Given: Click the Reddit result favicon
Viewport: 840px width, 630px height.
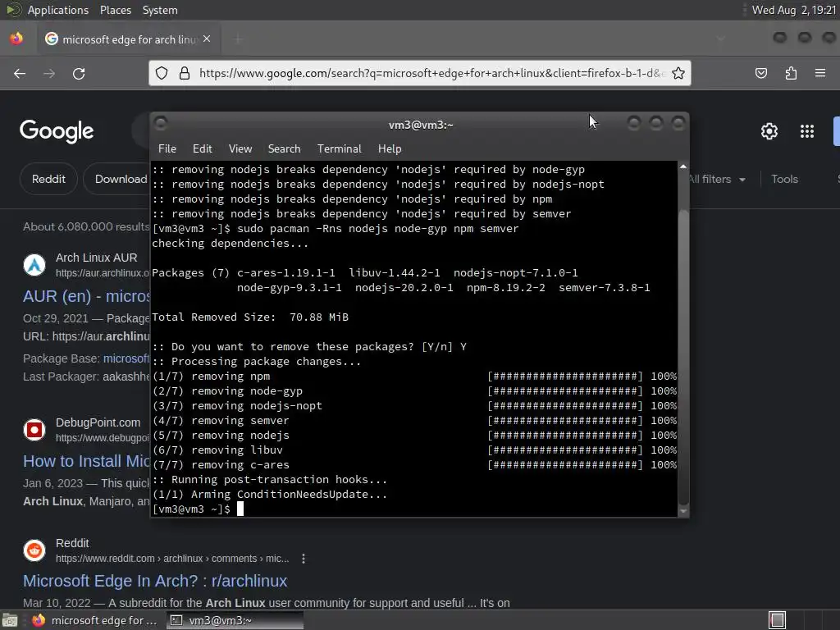Looking at the screenshot, I should [34, 550].
